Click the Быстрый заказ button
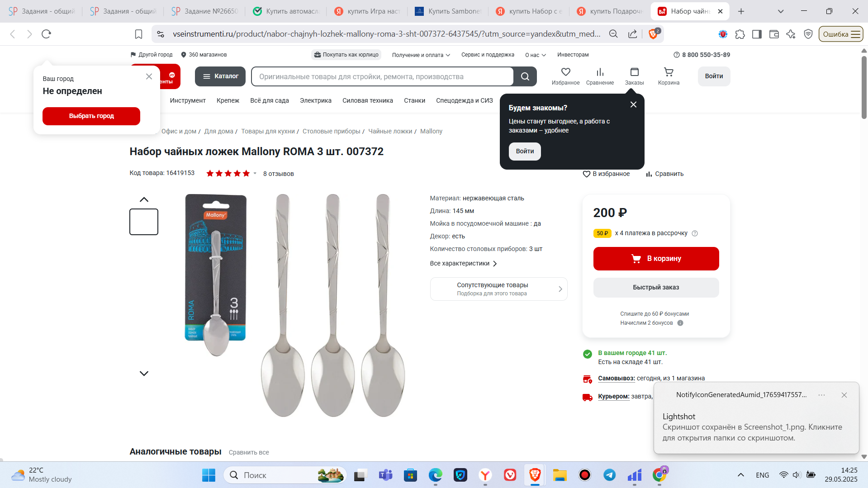868x488 pixels. (x=656, y=288)
